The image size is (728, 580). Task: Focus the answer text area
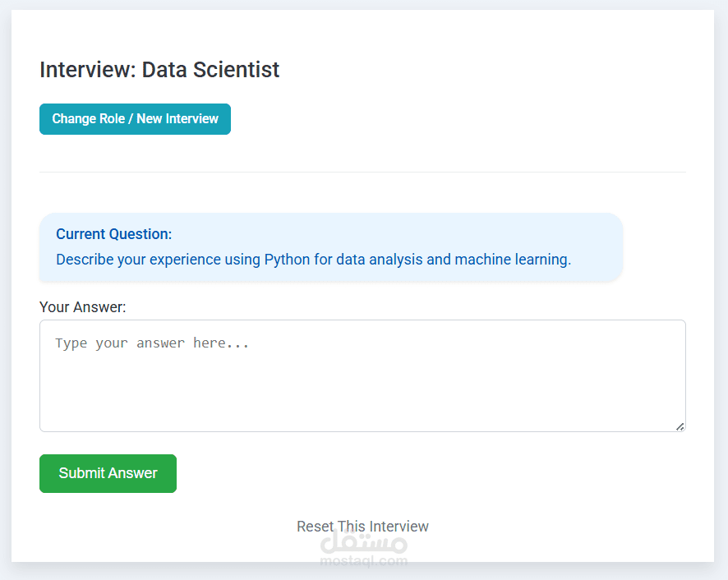coord(362,375)
